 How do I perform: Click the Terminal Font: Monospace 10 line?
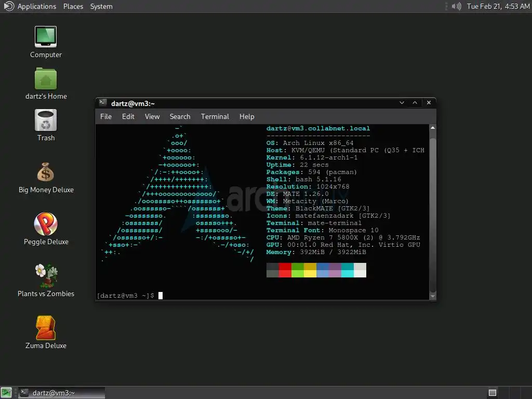322,230
